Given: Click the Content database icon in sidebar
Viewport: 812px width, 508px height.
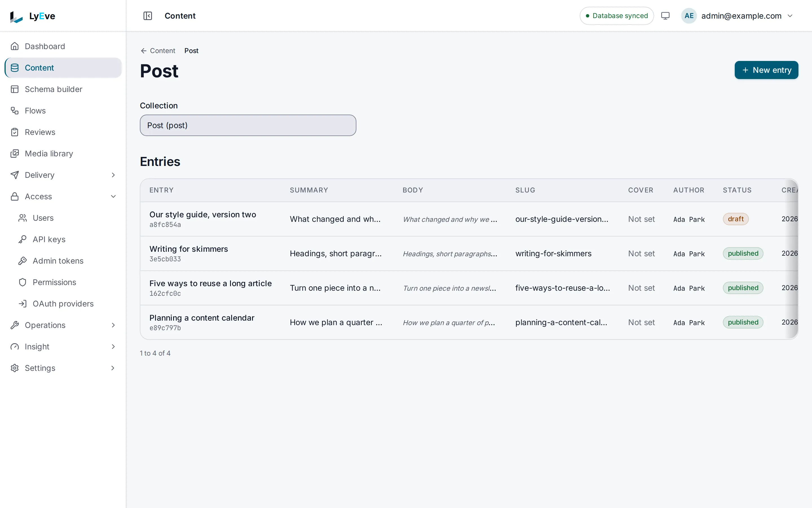Looking at the screenshot, I should click(15, 67).
